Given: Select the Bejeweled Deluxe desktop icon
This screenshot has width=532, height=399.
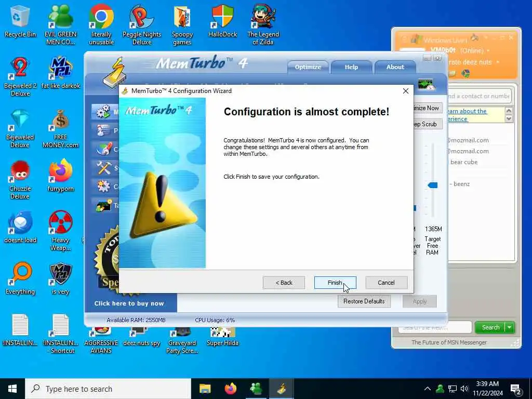Looking at the screenshot, I should [x=20, y=128].
